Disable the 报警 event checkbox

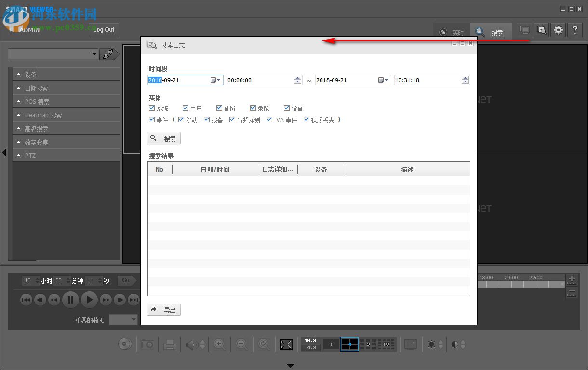pos(206,119)
